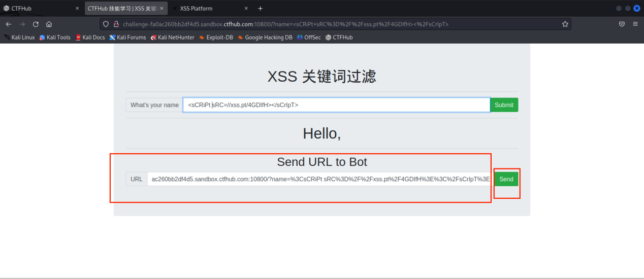Click the What's your name input field
Viewport: 644px width, 279px height.
pyautogui.click(x=336, y=105)
